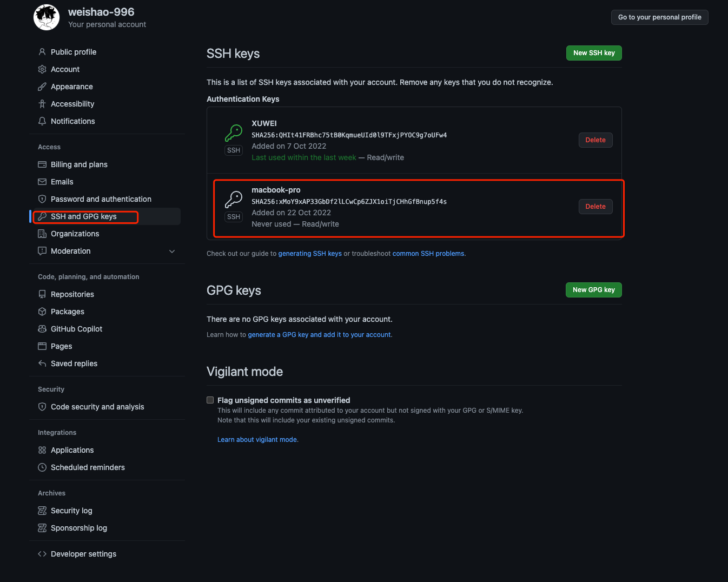
Task: Click the gear icon beside Account
Action: point(42,69)
